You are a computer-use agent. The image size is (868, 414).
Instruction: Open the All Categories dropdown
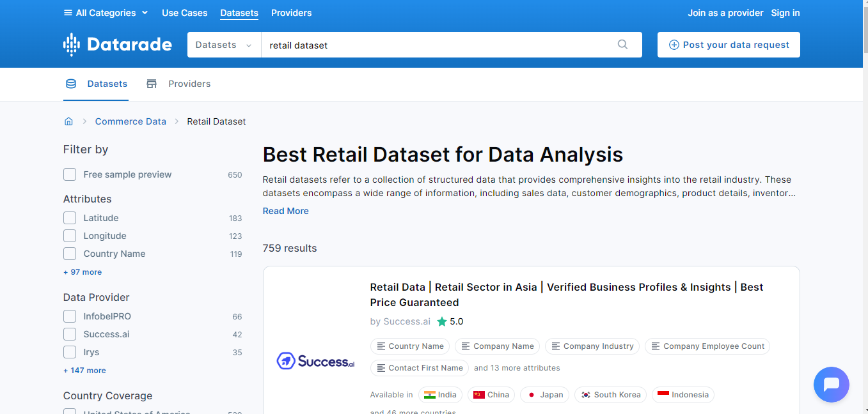click(x=106, y=12)
